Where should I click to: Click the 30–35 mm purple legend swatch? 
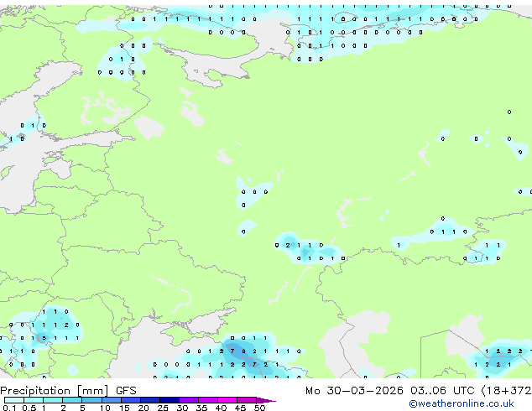pyautogui.click(x=189, y=400)
